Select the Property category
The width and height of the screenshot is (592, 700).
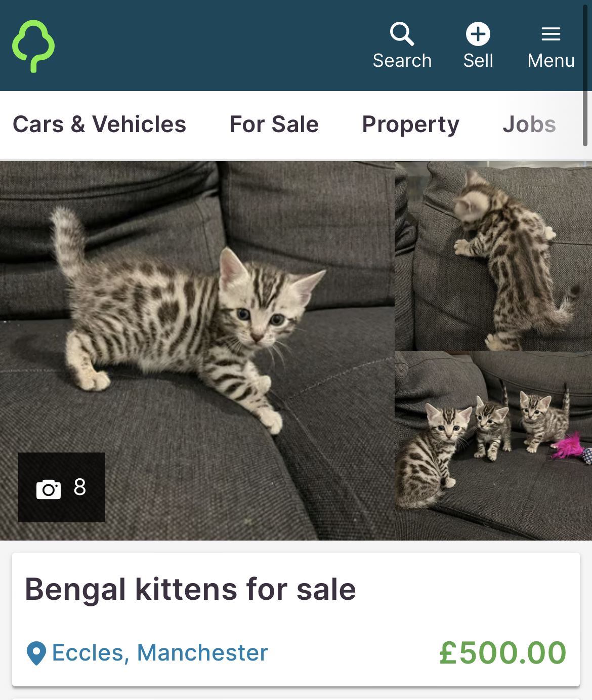pos(410,125)
